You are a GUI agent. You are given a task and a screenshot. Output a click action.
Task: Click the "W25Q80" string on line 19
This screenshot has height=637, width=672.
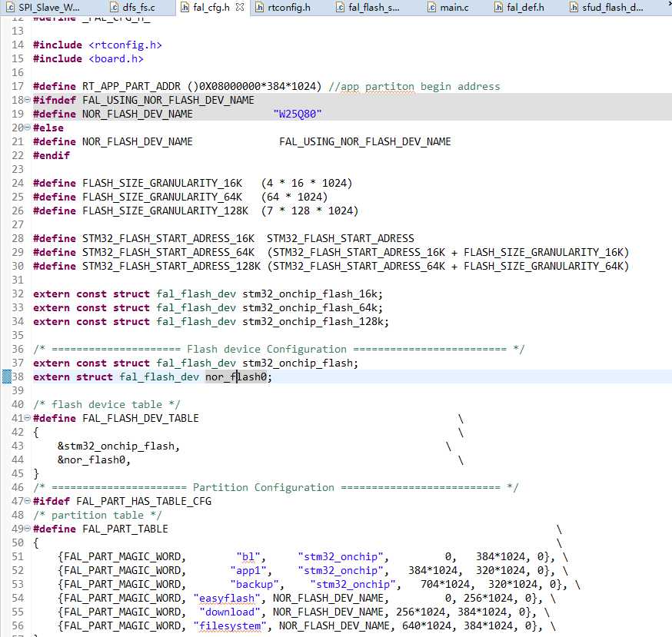[x=298, y=114]
